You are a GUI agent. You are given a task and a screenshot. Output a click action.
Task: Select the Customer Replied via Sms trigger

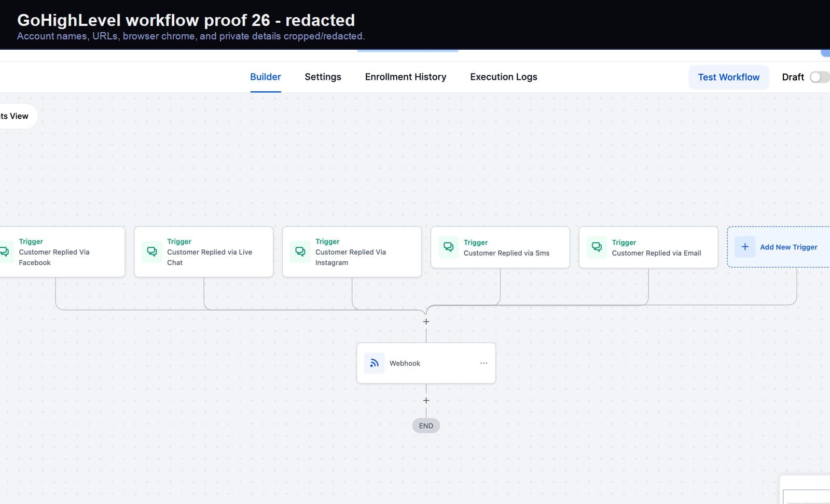(500, 247)
